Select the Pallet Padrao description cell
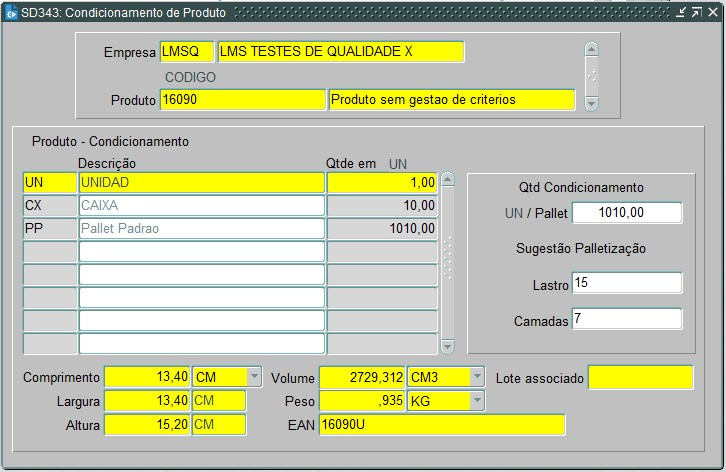Screen dimensions: 726x472 tap(202, 228)
